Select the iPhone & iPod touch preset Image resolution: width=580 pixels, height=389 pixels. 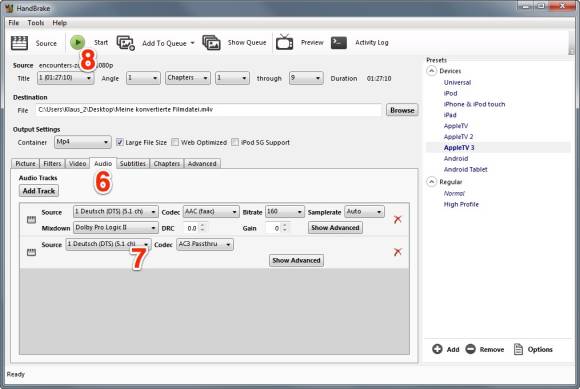click(474, 104)
